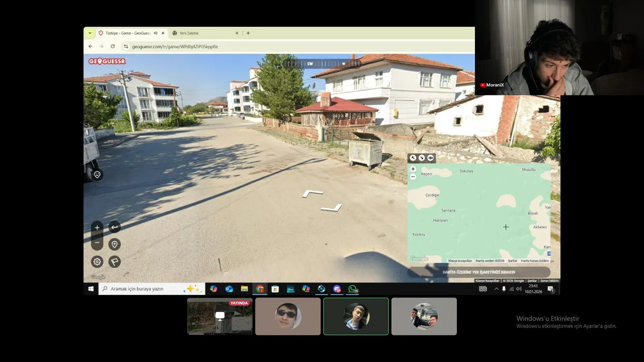Open Chrome from the taskbar
This screenshot has width=644, height=362.
pos(260,289)
